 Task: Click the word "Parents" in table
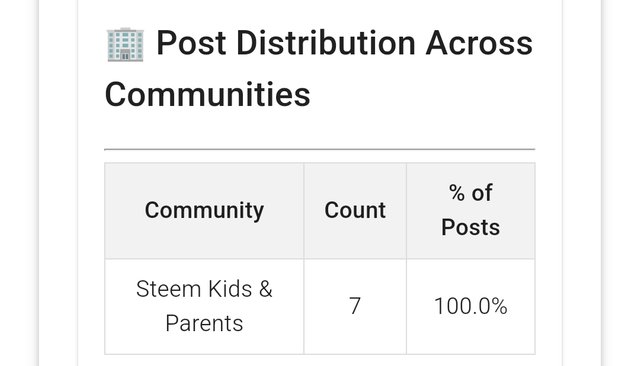[x=204, y=324]
